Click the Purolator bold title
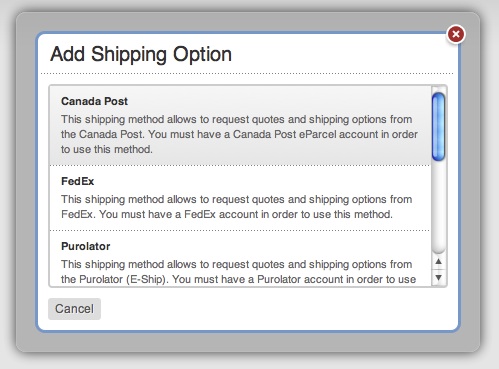 click(x=86, y=246)
